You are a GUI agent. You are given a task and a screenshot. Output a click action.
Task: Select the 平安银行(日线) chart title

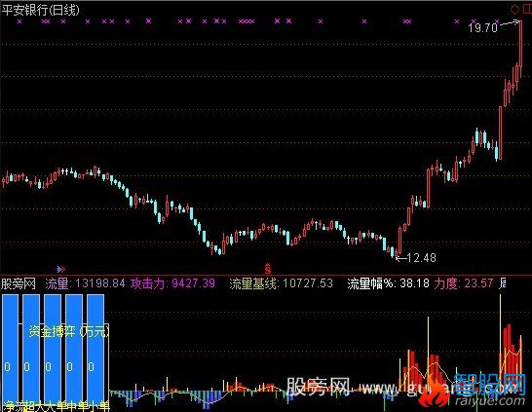(40, 10)
